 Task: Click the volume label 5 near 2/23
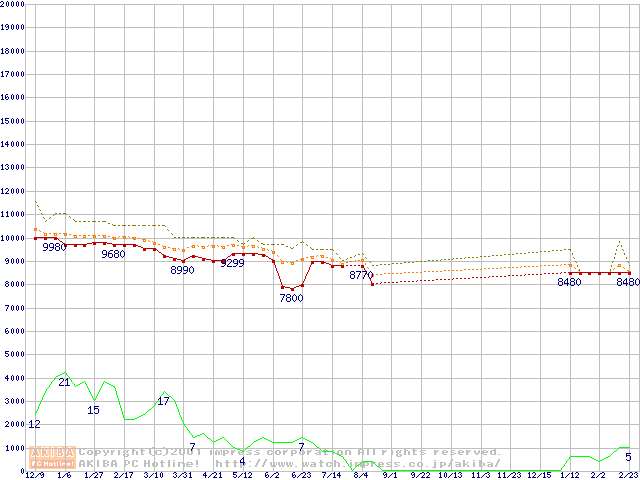(628, 457)
